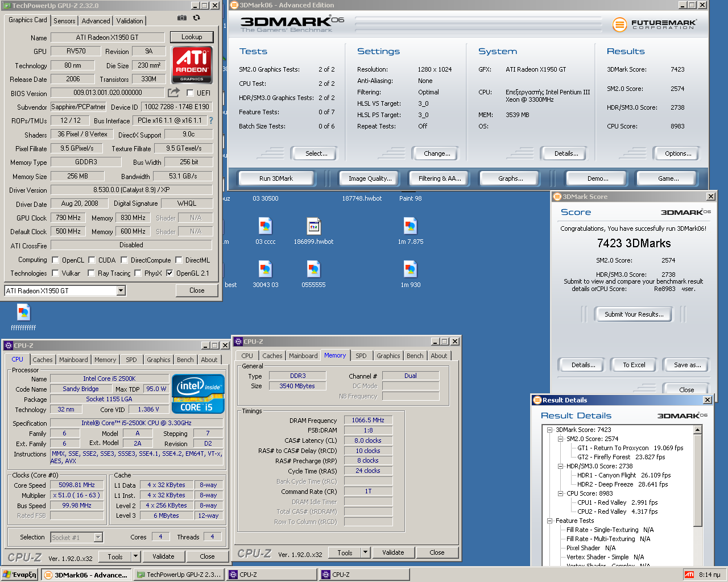Switch to the Validation tab in GPU-Z
Image resolution: width=728 pixels, height=582 pixels.
tap(130, 21)
